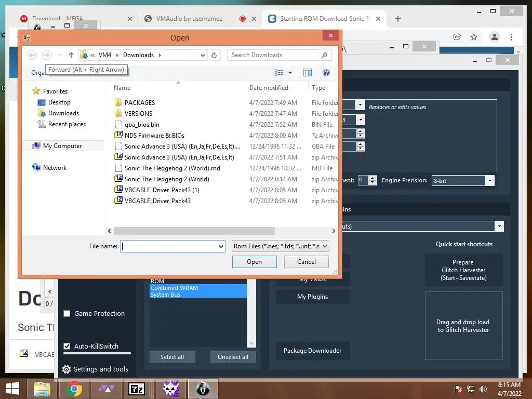
Task: Click Select all domains button
Action: point(172,357)
